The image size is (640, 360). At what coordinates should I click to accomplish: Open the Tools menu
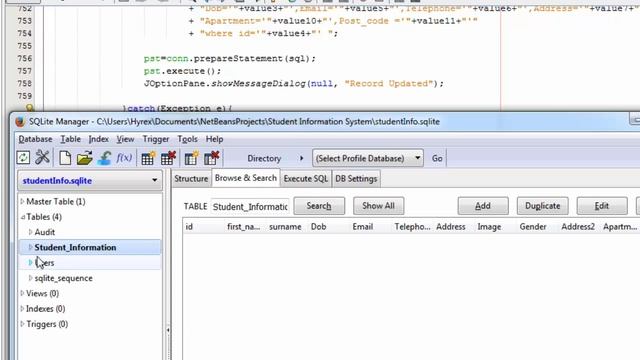187,139
